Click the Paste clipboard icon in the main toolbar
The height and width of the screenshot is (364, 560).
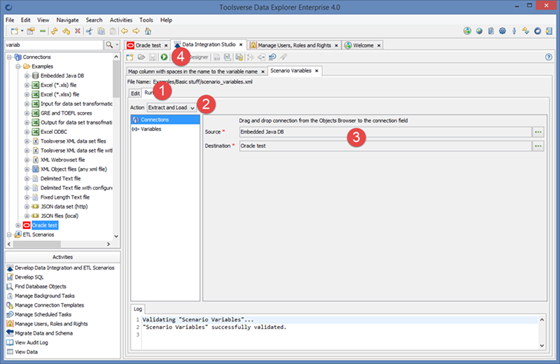click(x=112, y=31)
